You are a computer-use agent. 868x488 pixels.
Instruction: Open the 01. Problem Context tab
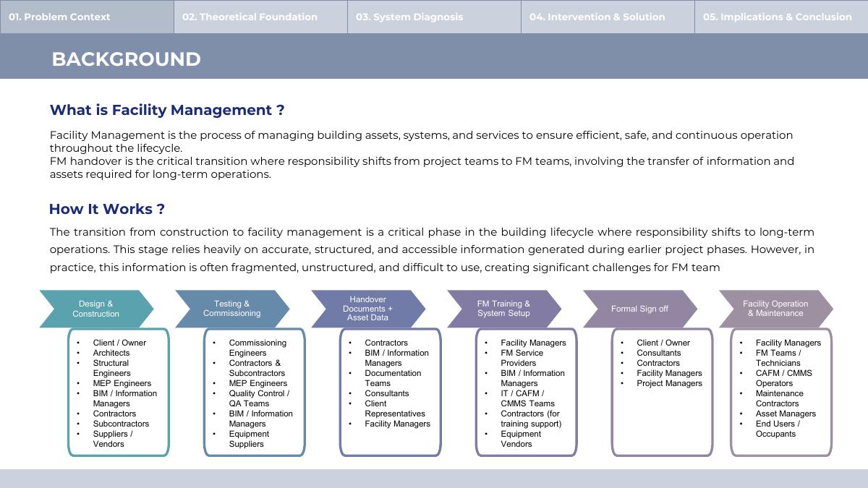coord(87,17)
